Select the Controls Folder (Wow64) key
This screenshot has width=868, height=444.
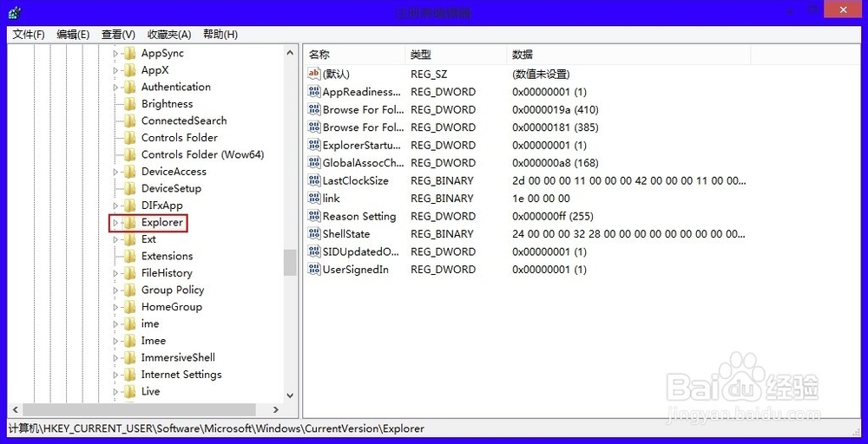202,155
